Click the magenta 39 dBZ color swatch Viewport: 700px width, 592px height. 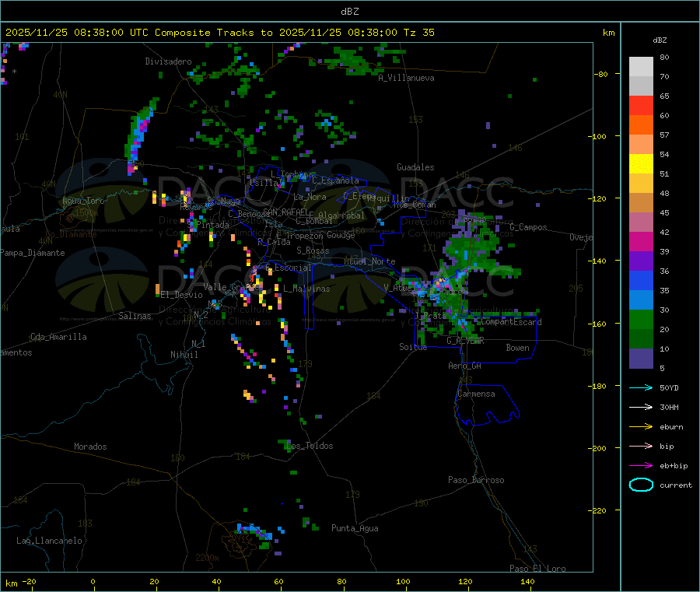coord(641,242)
